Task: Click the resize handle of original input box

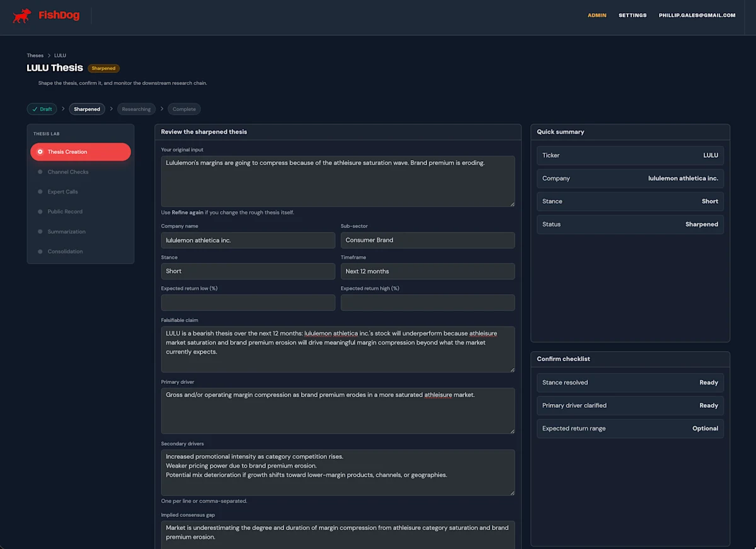Action: [512, 204]
